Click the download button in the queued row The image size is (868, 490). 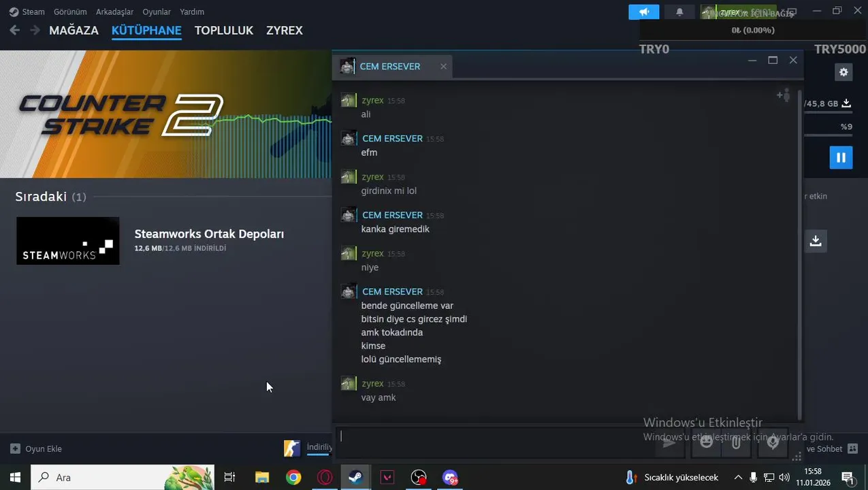pos(816,241)
